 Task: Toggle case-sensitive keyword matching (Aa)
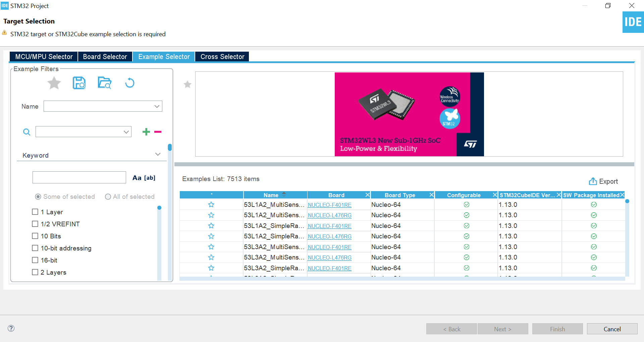(136, 177)
